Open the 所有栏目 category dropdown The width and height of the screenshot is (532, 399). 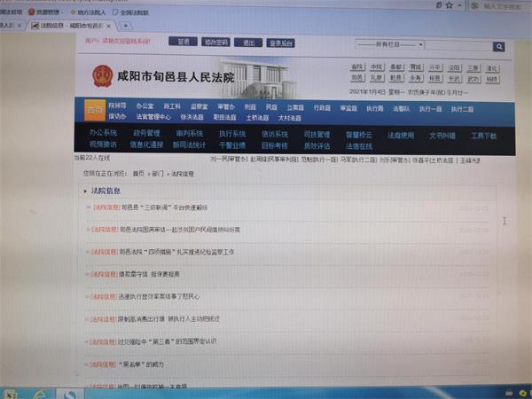coord(389,44)
